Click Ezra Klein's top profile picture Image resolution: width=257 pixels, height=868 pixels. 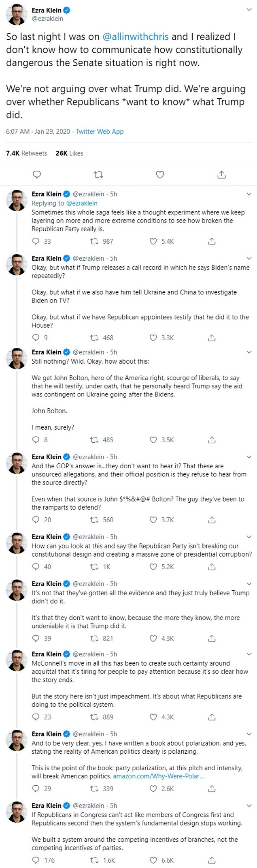17,15
